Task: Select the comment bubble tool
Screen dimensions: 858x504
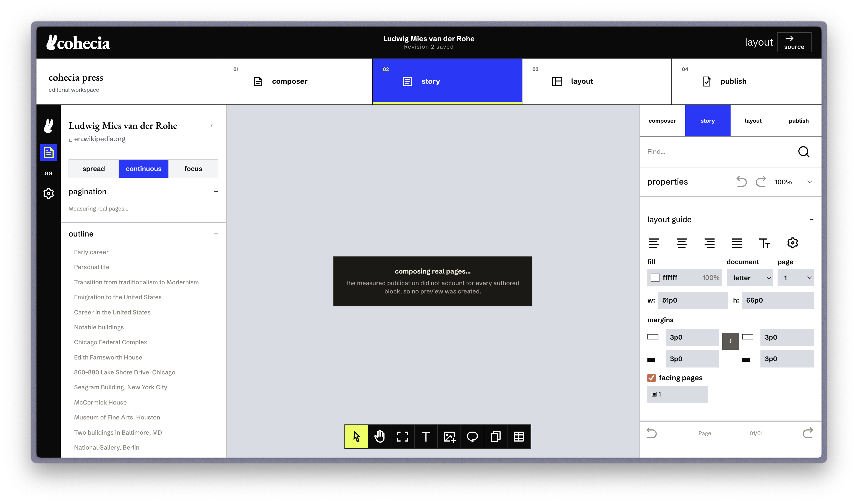Action: (x=472, y=436)
